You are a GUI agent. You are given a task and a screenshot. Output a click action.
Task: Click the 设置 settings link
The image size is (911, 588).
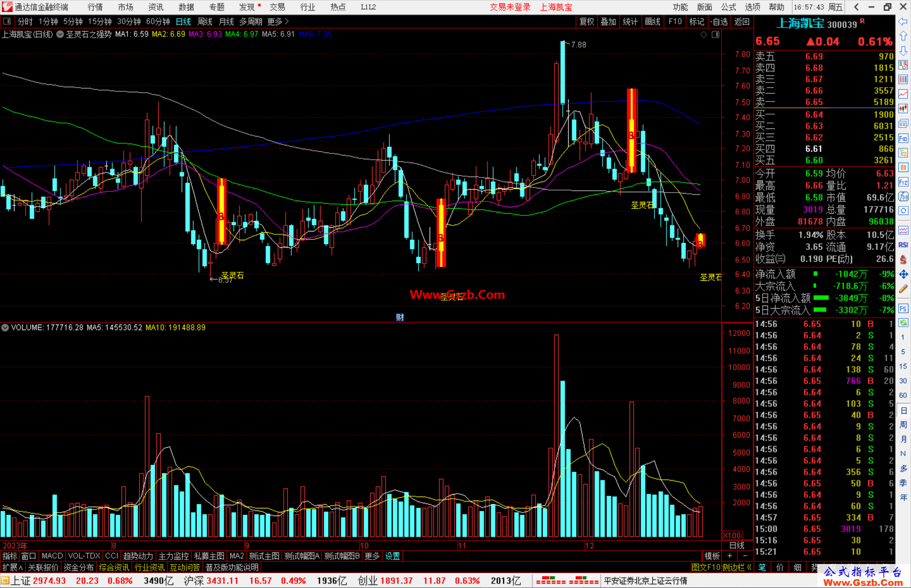click(393, 556)
